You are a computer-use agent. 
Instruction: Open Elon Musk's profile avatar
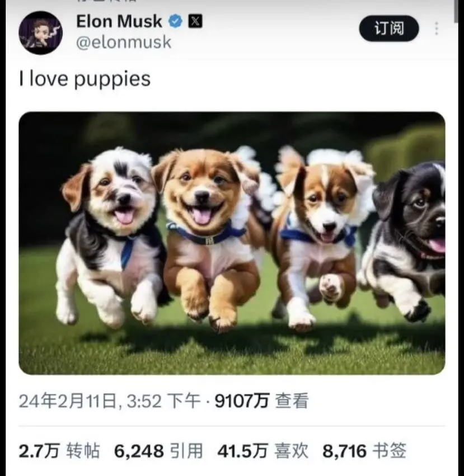click(41, 32)
